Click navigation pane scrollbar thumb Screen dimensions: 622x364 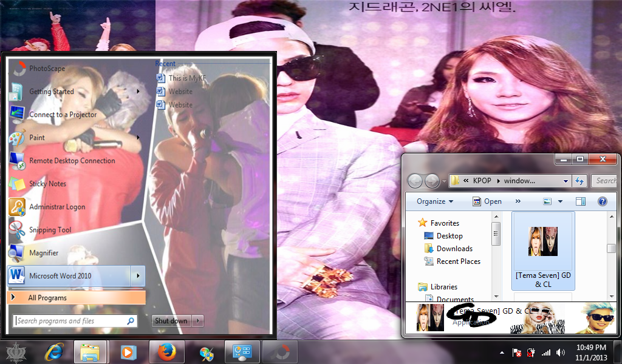tap(496, 234)
